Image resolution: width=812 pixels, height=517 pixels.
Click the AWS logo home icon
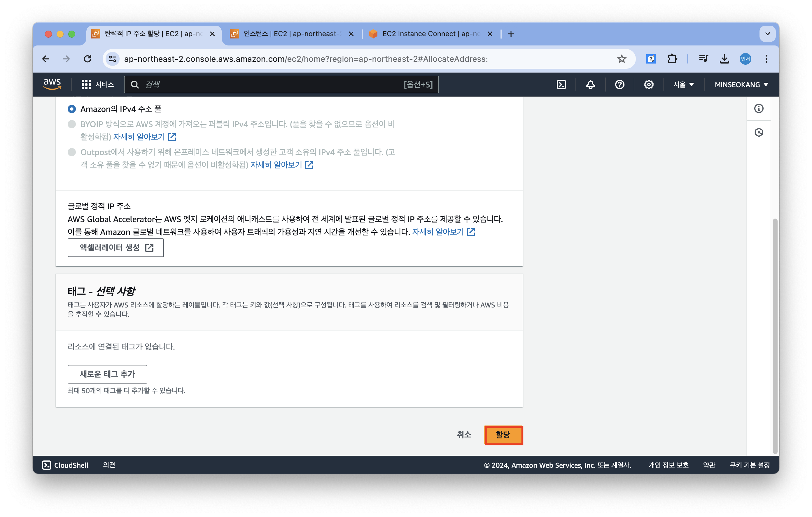tap(52, 84)
